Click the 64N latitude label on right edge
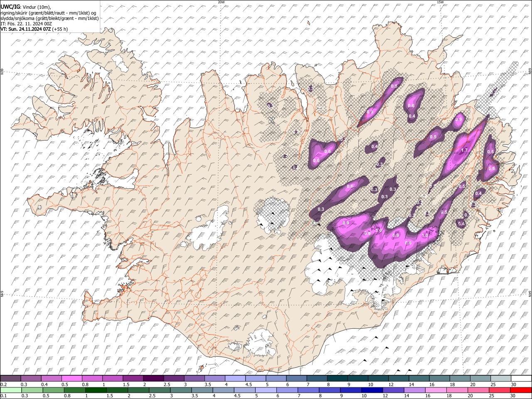The image size is (532, 399). pyautogui.click(x=530, y=293)
